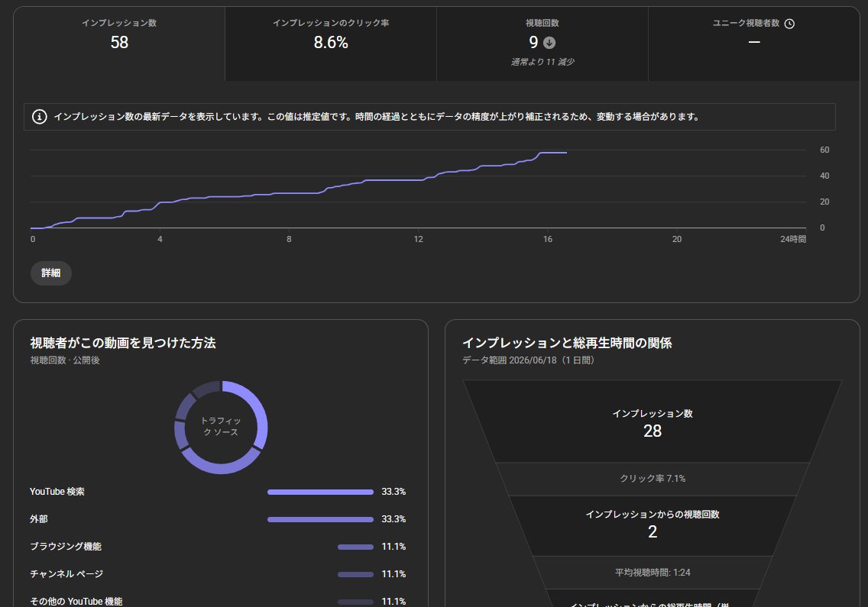Click the 24時間 axis label
The image size is (868, 607).
[x=792, y=239]
